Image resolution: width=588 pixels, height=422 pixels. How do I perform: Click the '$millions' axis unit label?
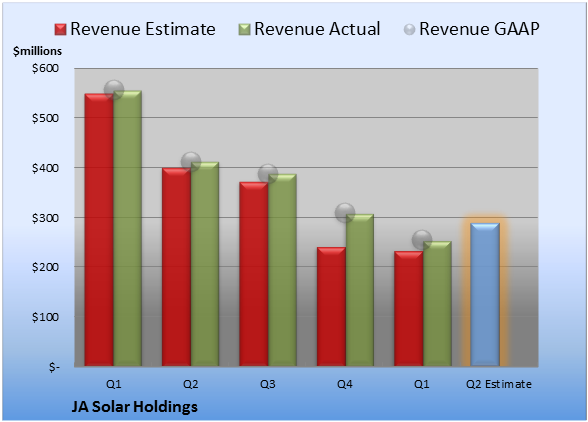point(37,51)
